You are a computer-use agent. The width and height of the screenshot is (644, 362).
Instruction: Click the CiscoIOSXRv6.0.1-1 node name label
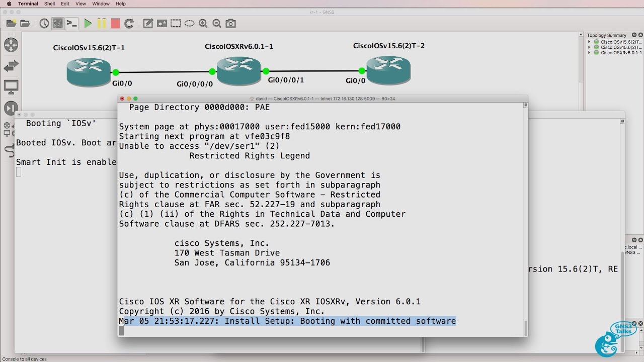(239, 46)
